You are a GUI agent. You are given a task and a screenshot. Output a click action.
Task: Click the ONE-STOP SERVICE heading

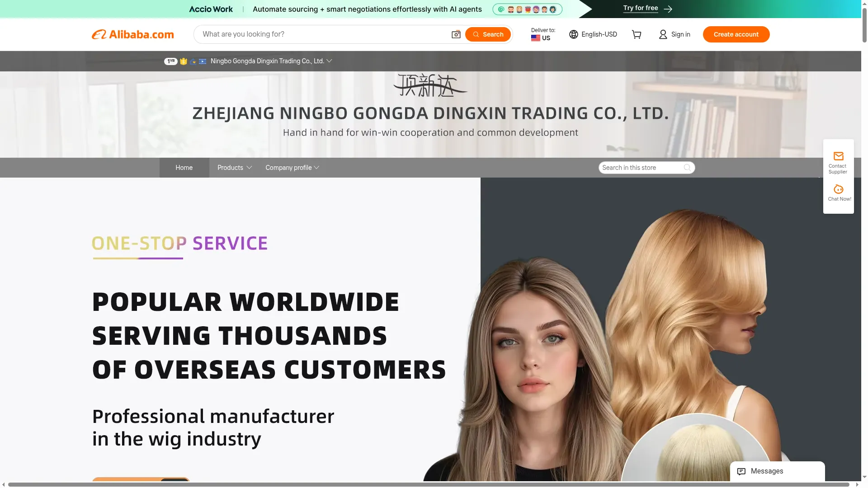[180, 244]
